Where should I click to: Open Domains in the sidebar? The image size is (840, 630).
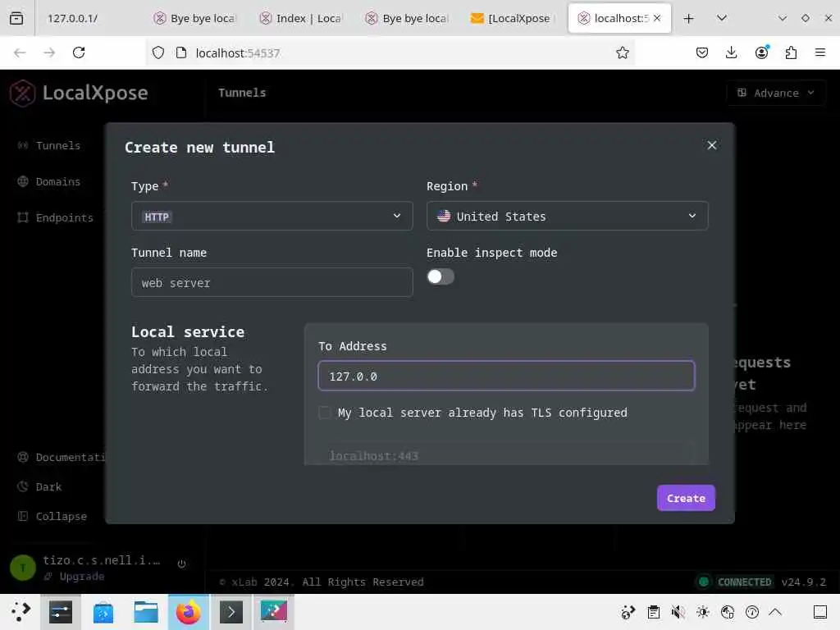(x=49, y=181)
